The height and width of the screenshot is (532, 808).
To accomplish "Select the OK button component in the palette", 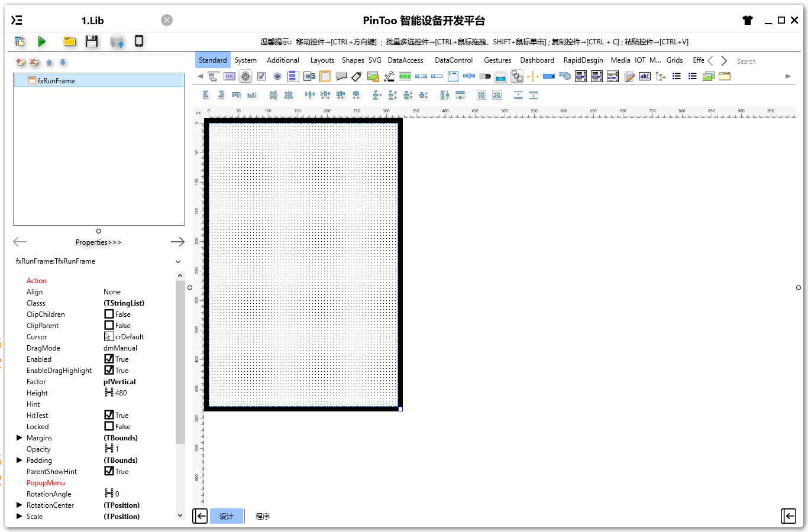I will click(x=230, y=76).
